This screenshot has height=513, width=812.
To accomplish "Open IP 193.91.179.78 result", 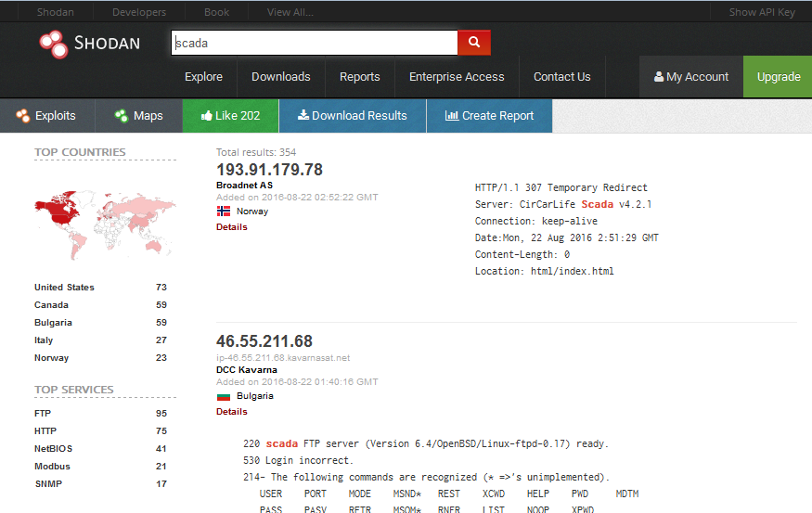I will coord(269,169).
